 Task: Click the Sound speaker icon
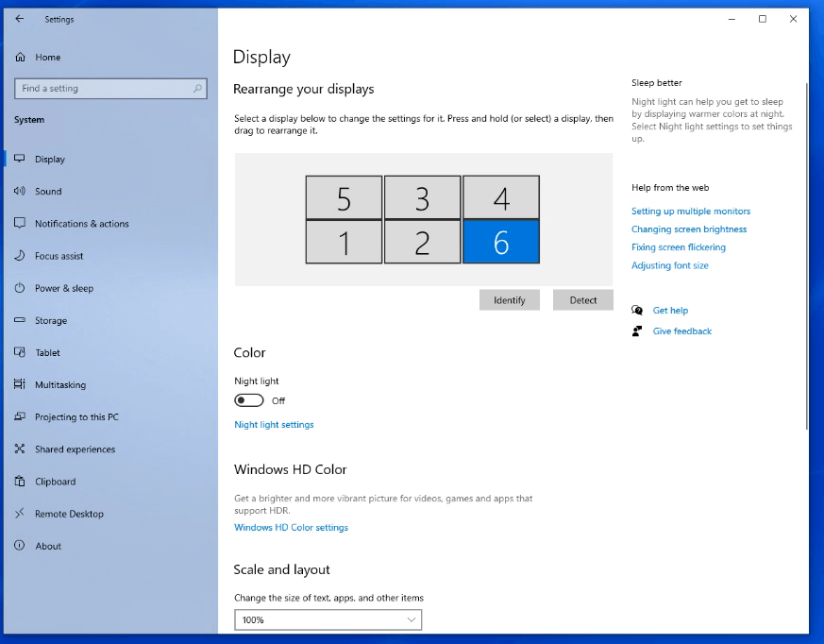20,191
